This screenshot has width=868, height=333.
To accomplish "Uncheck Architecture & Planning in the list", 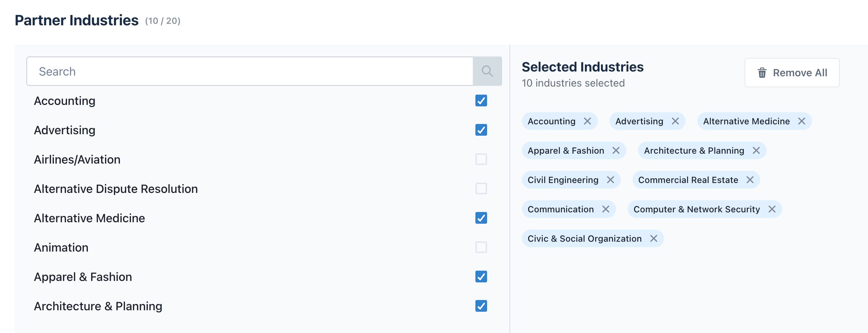I will click(481, 306).
